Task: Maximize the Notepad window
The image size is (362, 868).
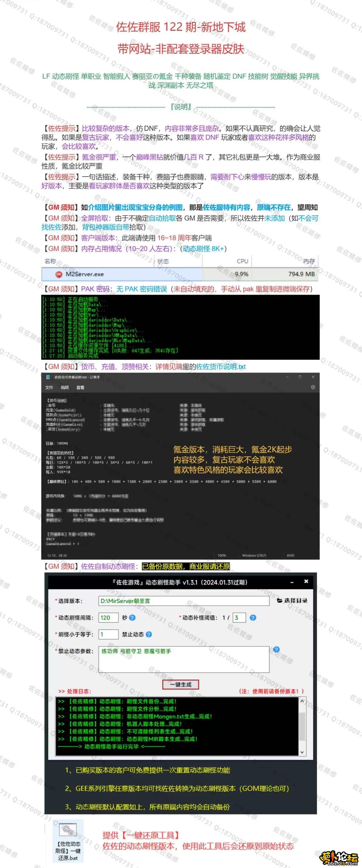Action: coord(300,377)
